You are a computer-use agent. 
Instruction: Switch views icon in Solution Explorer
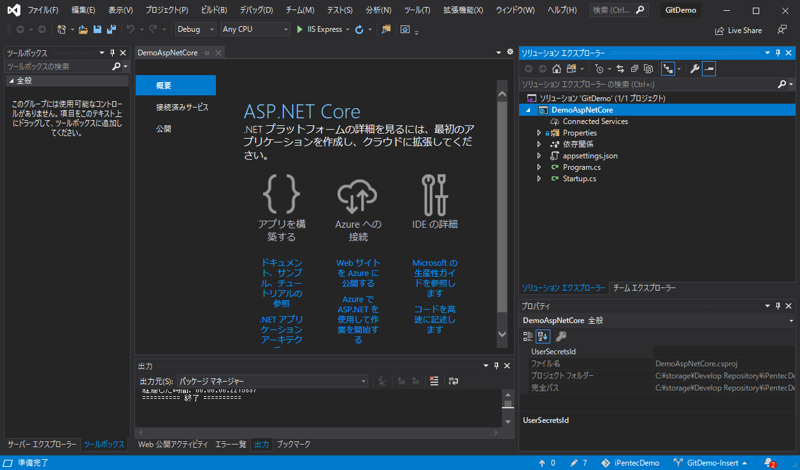[x=571, y=68]
